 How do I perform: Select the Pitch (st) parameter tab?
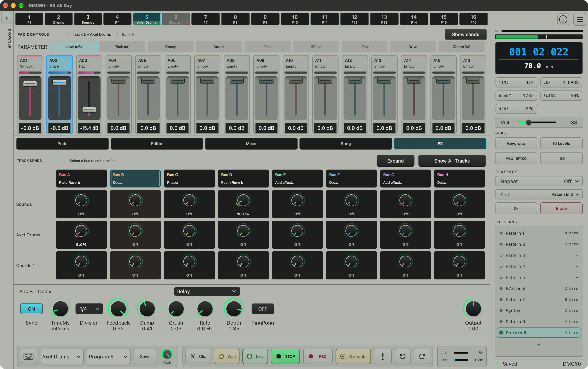(122, 47)
